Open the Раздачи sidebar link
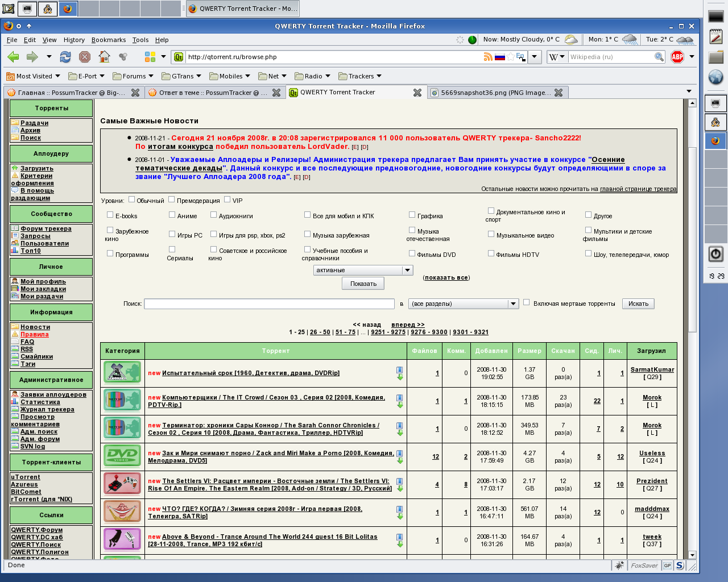 [34, 123]
